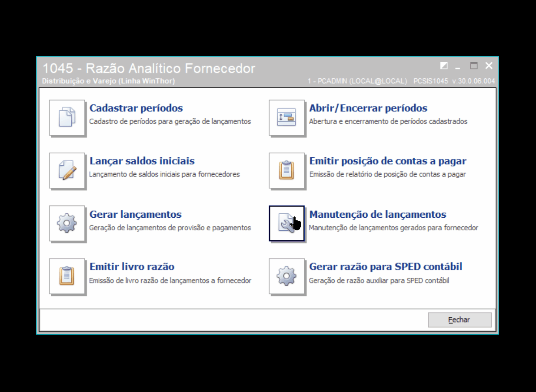536x392 pixels.
Task: Select the Cadastrar períodos heading
Action: point(136,108)
